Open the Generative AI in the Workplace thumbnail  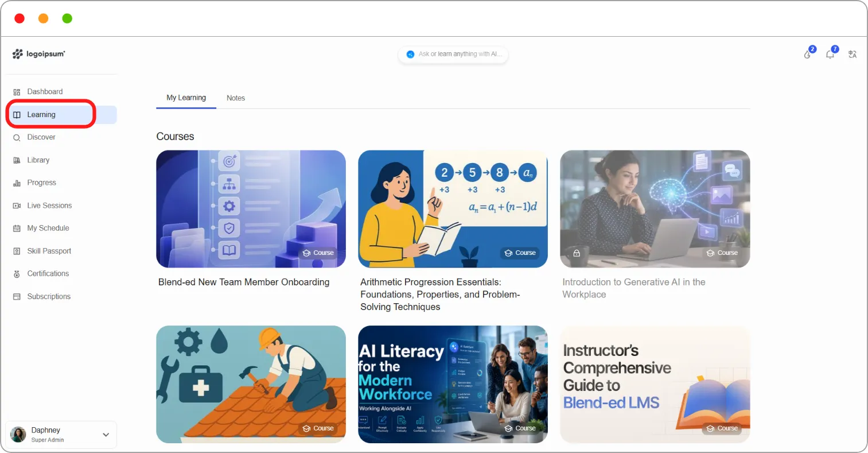(655, 209)
